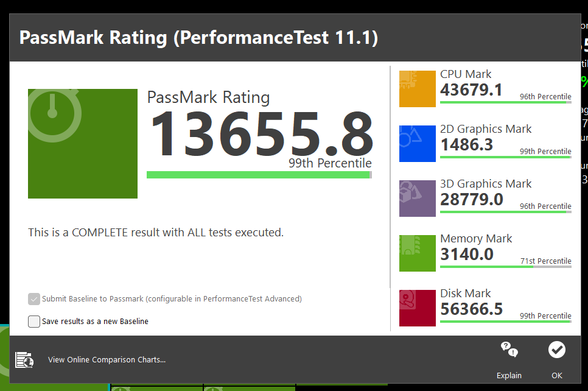The image size is (588, 391).
Task: Click the Disk Mark heading
Action: [466, 294]
